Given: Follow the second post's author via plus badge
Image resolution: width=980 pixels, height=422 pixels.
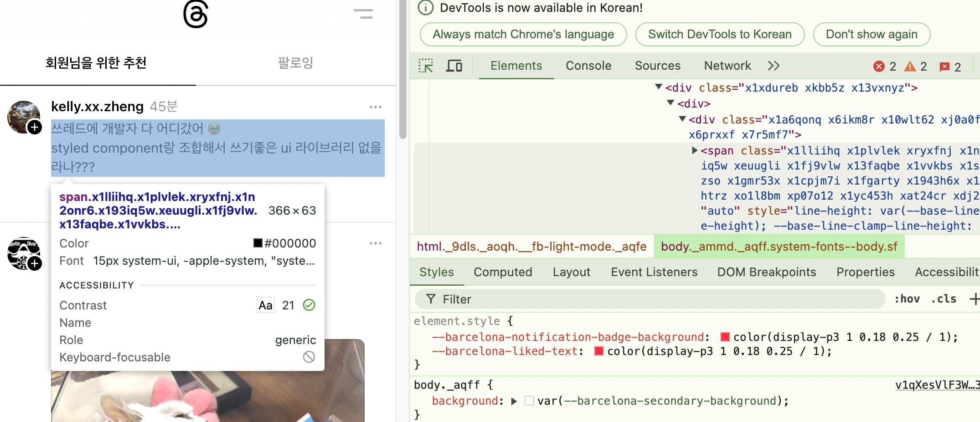Looking at the screenshot, I should point(35,263).
